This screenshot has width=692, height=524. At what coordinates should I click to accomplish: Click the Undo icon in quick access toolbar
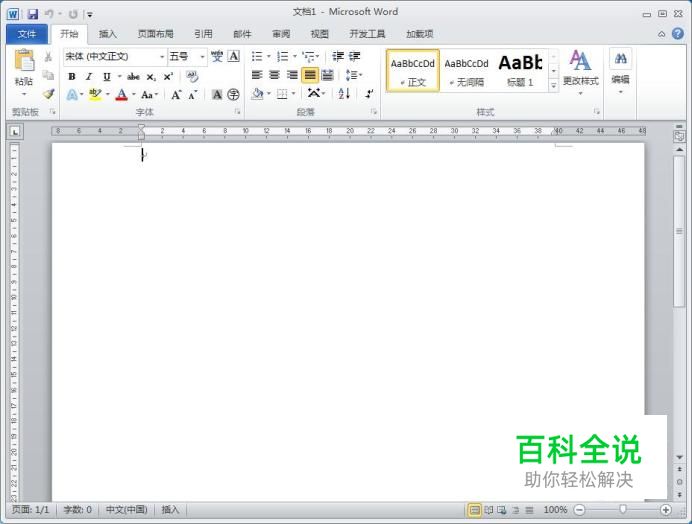pyautogui.click(x=49, y=14)
